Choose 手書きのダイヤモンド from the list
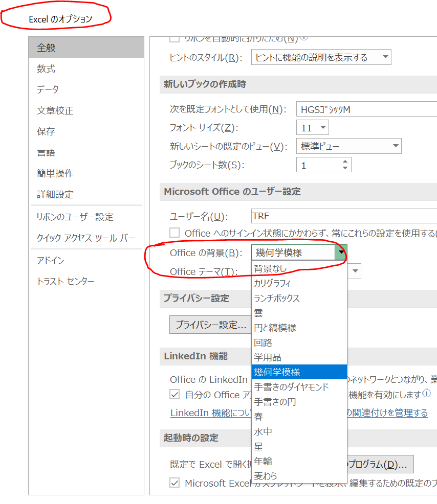 pyautogui.click(x=299, y=387)
